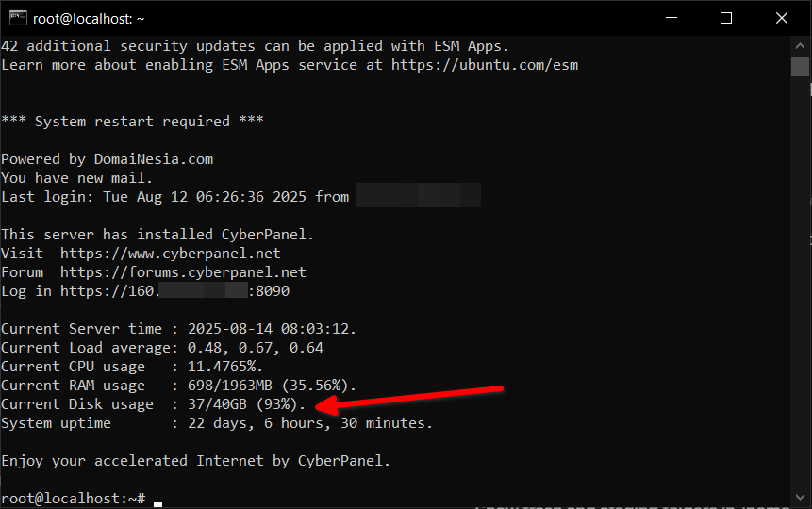Open the www.cyberpanel.net URL
The width and height of the screenshot is (812, 509).
coord(171,254)
